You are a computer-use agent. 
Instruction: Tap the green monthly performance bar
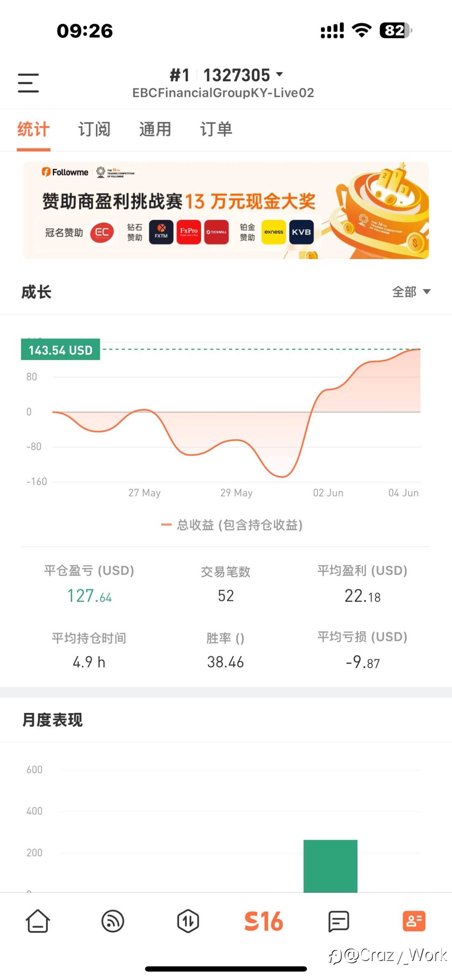point(330,866)
